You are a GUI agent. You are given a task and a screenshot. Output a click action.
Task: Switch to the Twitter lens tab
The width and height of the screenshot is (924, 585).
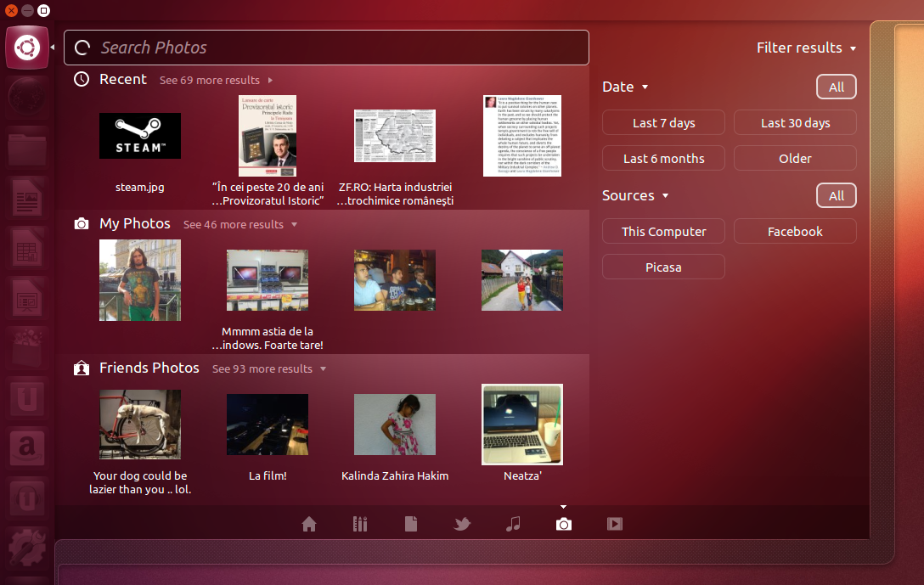[462, 524]
